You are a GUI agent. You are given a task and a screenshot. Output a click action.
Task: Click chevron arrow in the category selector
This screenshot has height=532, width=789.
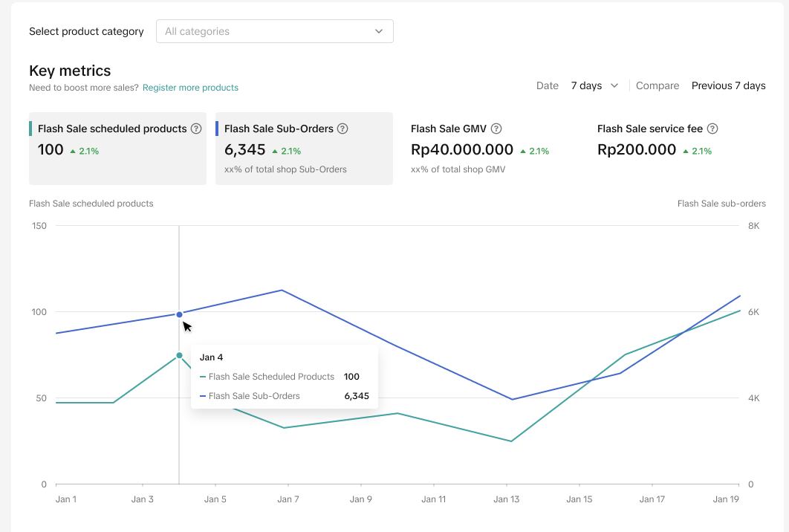[379, 31]
